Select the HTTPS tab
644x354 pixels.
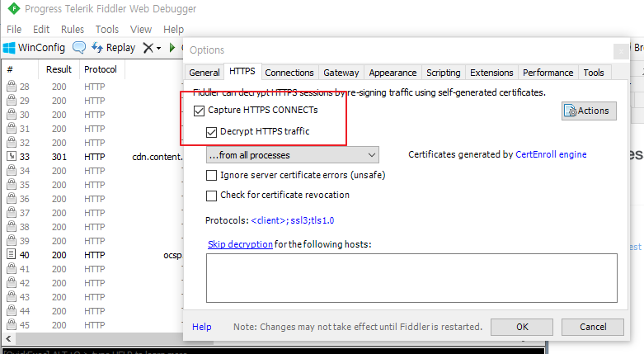tap(242, 72)
